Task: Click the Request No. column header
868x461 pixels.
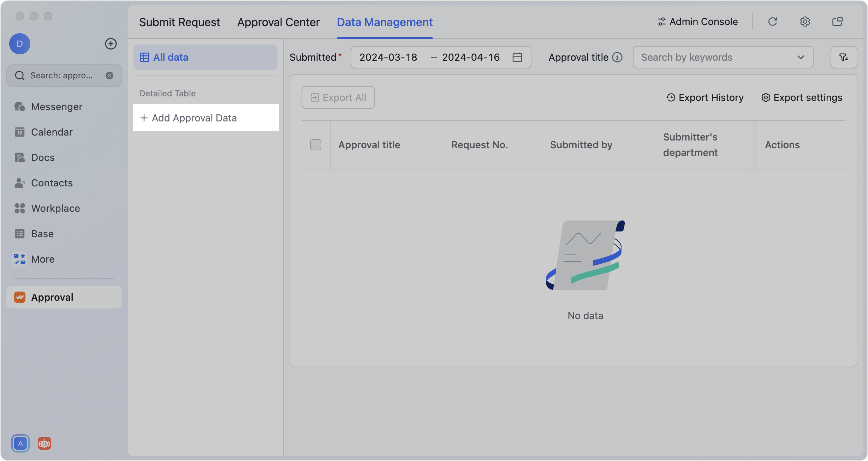Action: coord(480,145)
